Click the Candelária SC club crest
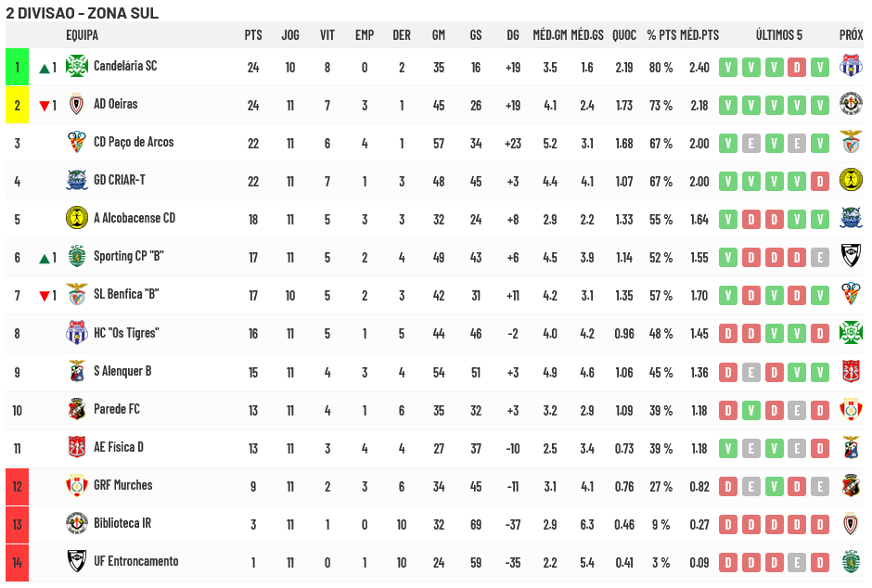The height and width of the screenshot is (588, 872). click(x=76, y=67)
